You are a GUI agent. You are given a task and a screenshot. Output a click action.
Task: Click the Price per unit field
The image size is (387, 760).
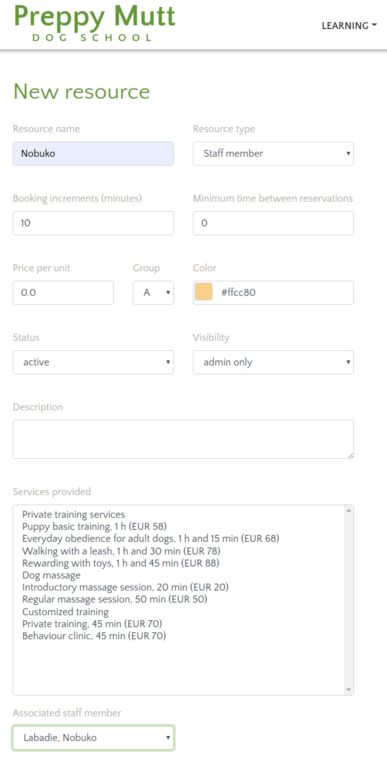point(63,293)
